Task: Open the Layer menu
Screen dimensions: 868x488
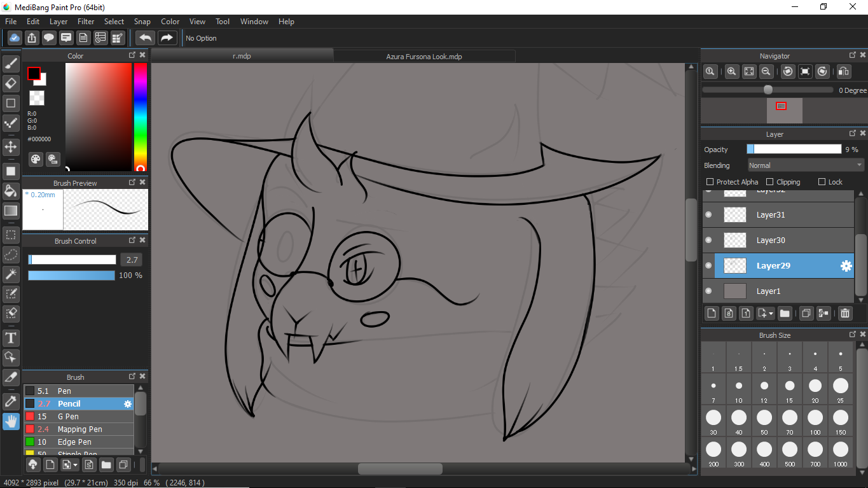Action: [x=59, y=22]
